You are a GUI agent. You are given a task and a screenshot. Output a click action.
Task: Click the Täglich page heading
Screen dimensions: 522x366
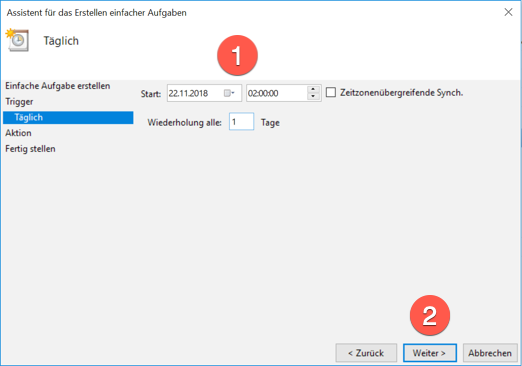(x=61, y=41)
